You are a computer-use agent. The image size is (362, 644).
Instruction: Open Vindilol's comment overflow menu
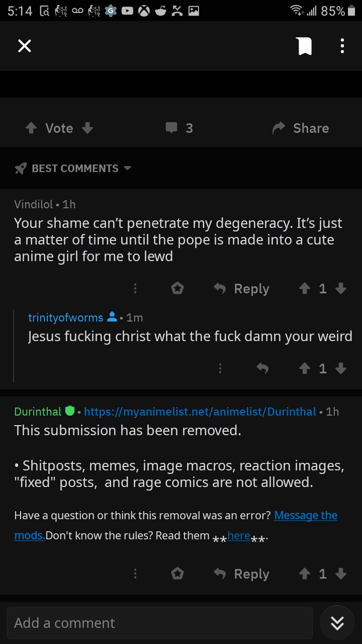click(x=135, y=288)
